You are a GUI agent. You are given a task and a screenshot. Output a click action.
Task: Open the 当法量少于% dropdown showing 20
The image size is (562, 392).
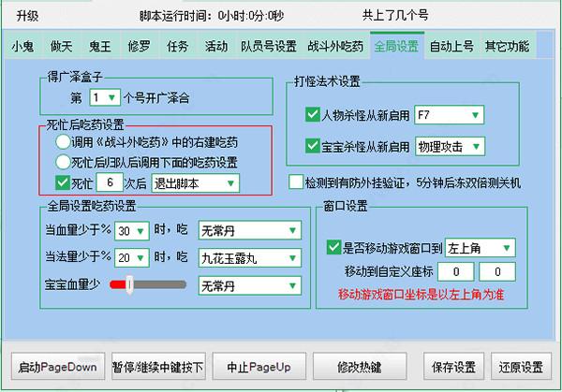[131, 258]
